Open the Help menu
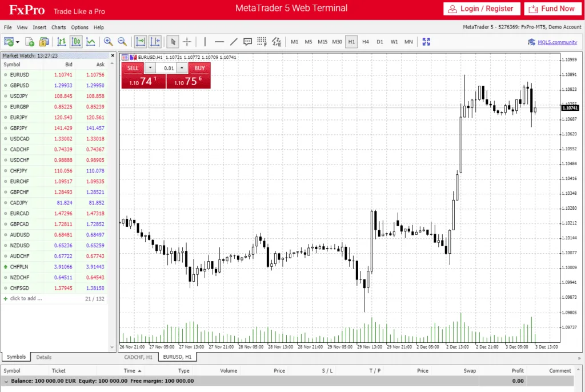 coord(98,27)
